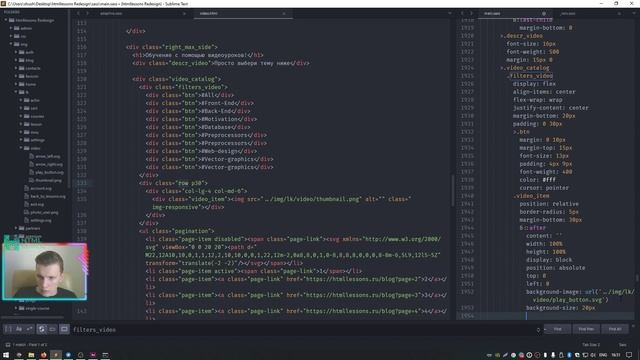
Task: Toggle whole word search option
Action: click(x=29, y=329)
